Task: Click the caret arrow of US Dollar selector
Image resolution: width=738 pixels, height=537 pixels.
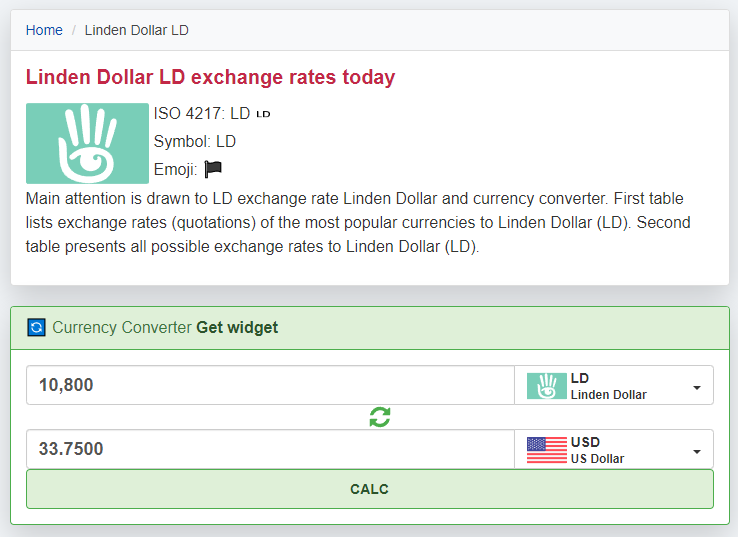Action: coord(697,452)
